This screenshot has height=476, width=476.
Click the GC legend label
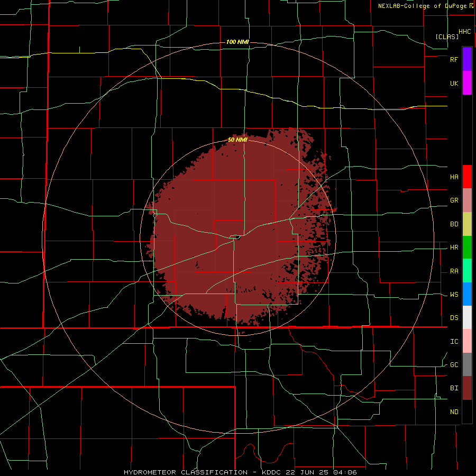click(x=454, y=365)
